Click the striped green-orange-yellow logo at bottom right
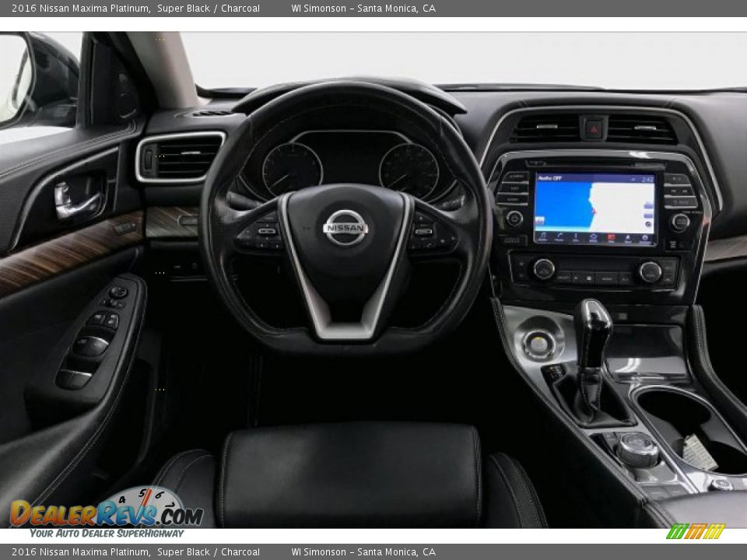This screenshot has height=560, width=747. (696, 531)
